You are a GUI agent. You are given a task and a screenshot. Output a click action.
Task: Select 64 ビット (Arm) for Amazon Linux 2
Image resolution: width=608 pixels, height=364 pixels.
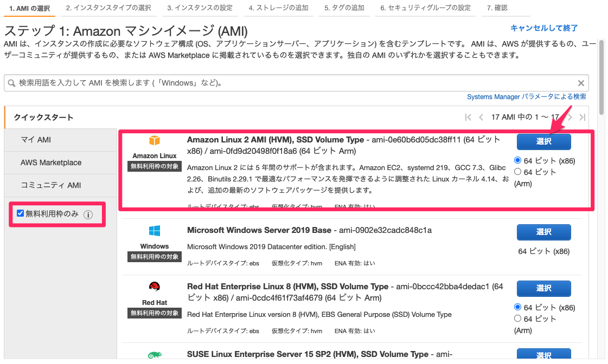pos(517,172)
